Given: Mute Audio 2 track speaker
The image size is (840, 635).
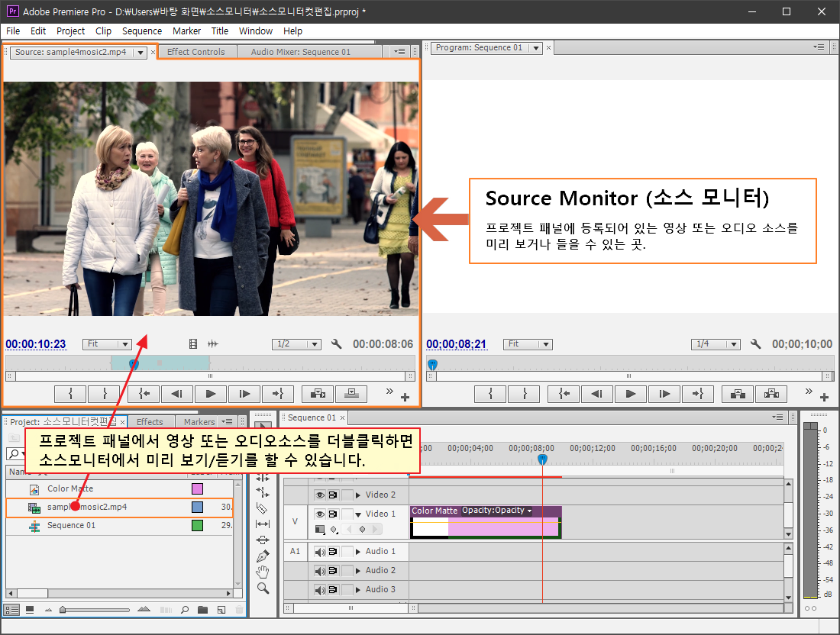Looking at the screenshot, I should tap(320, 571).
